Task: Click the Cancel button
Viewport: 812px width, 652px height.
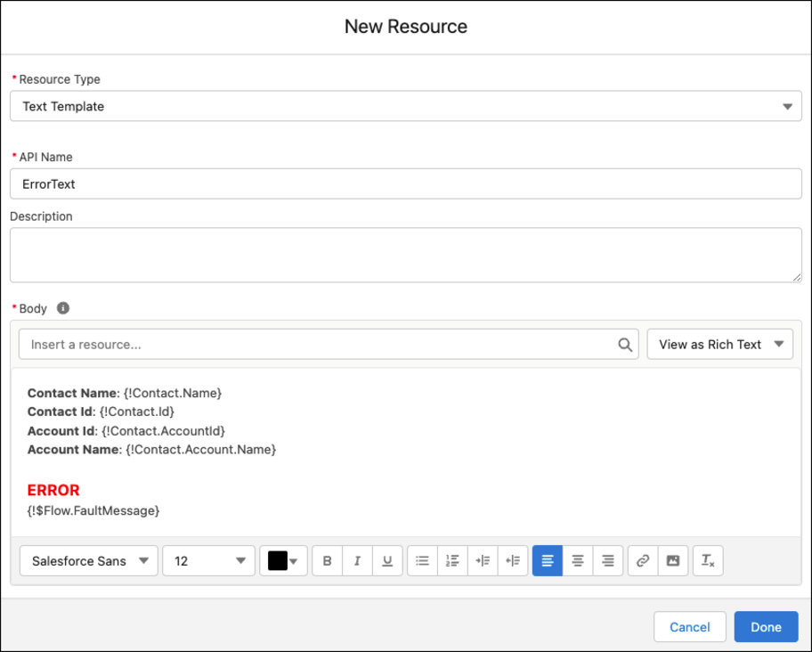Action: pyautogui.click(x=689, y=626)
